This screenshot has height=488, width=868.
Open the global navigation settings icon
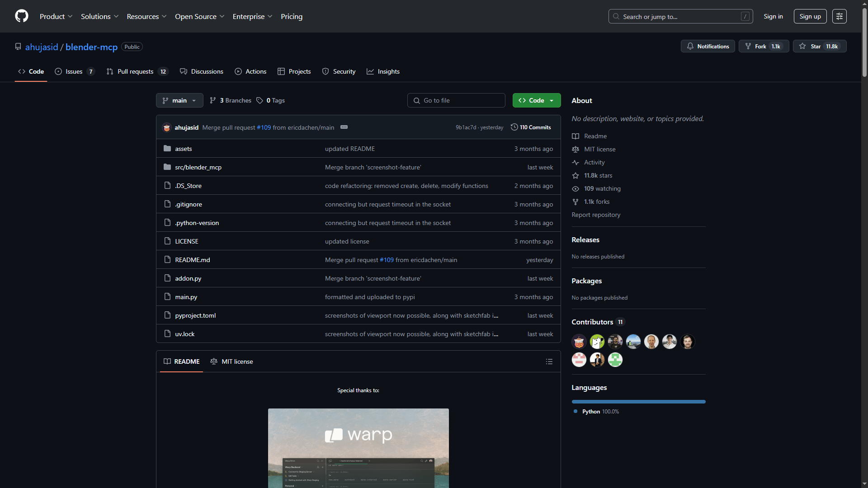tap(839, 16)
